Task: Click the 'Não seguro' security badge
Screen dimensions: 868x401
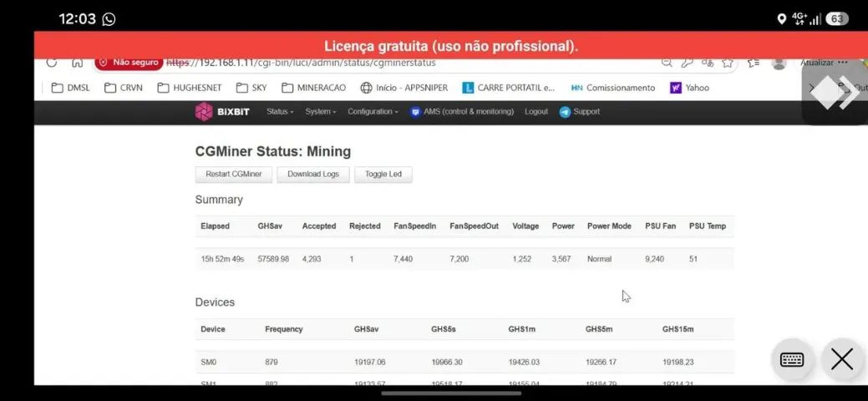Action: 129,63
